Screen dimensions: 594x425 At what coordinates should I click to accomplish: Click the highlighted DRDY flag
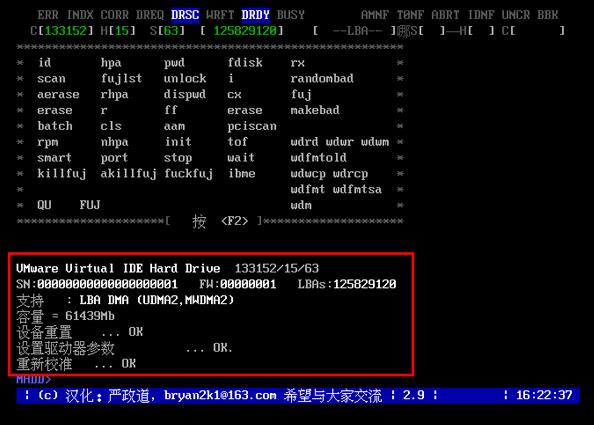pos(255,15)
